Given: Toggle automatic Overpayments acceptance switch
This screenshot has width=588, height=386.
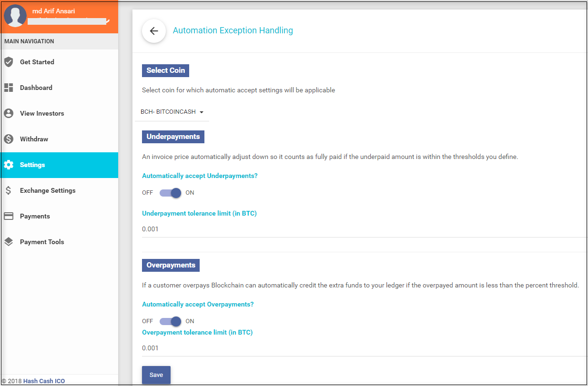Looking at the screenshot, I should click(171, 321).
